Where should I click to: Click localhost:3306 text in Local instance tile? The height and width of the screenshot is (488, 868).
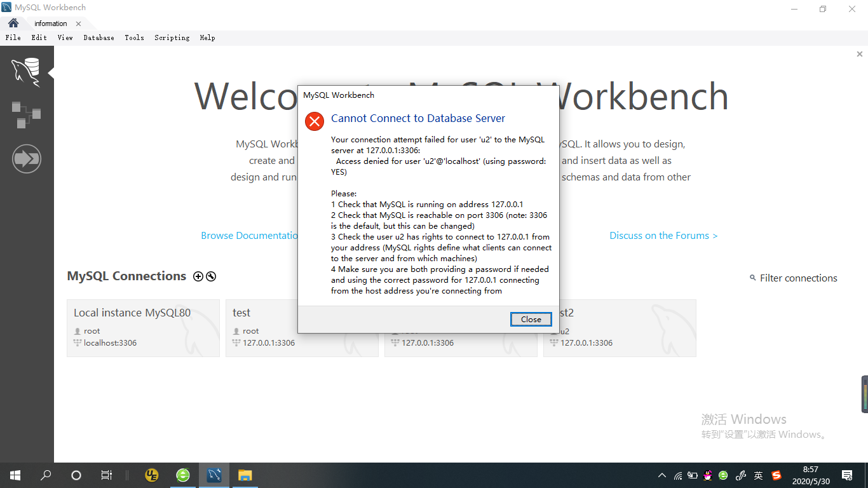pos(110,342)
